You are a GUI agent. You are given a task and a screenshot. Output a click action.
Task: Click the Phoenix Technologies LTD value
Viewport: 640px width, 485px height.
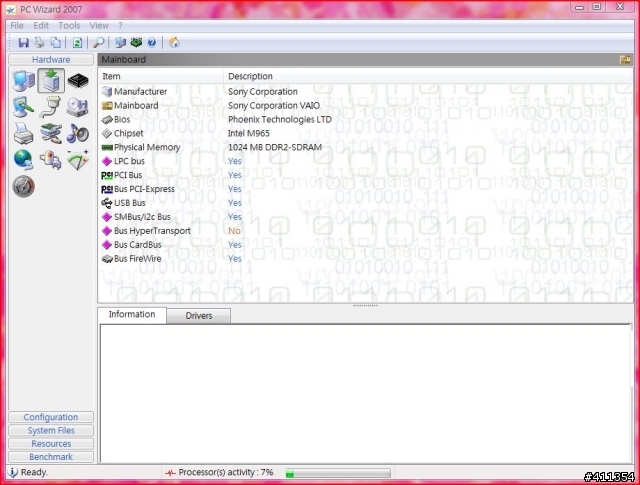pos(280,119)
